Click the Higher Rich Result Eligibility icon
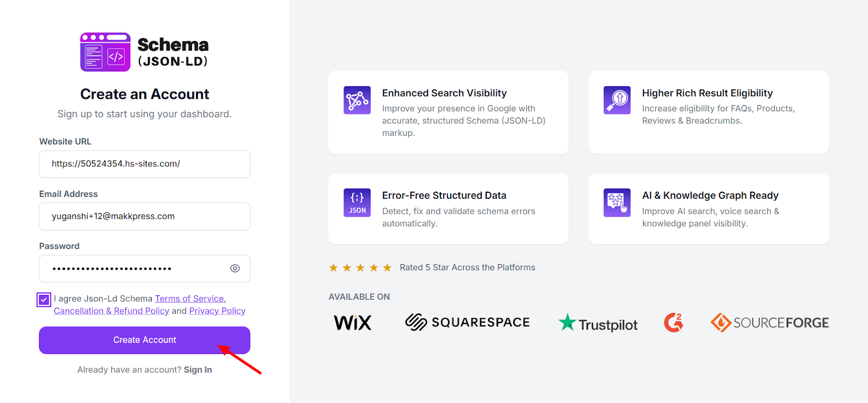This screenshot has width=868, height=403. click(617, 100)
